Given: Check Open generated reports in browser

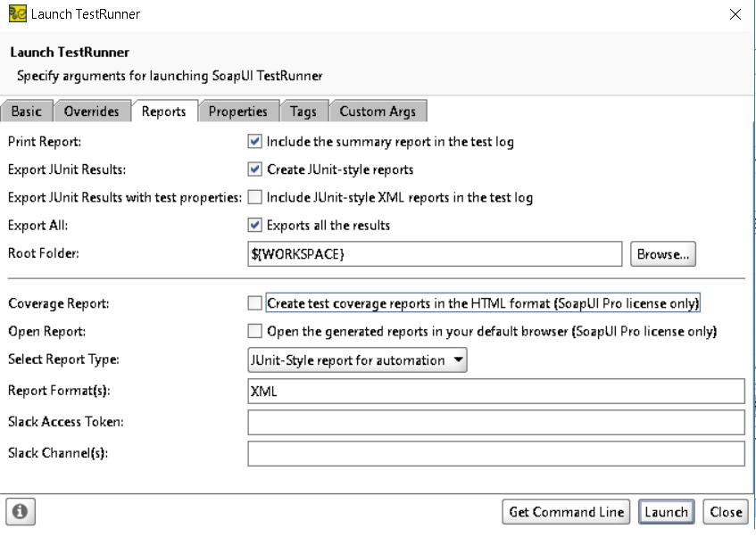Looking at the screenshot, I should tap(255, 331).
